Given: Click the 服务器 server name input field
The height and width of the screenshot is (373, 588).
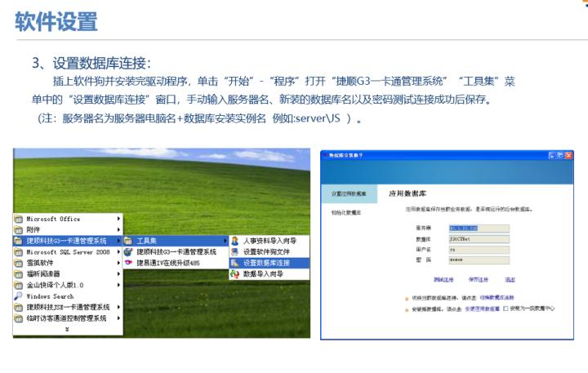Looking at the screenshot, I should click(479, 229).
